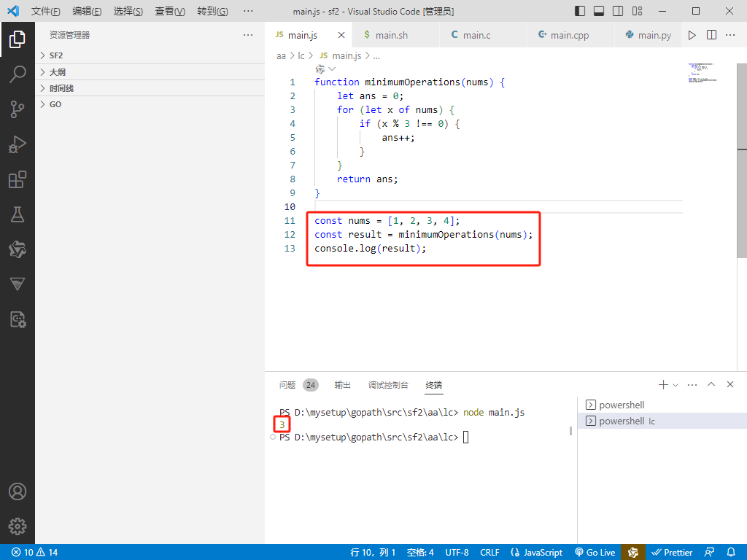Viewport: 747px width, 560px height.
Task: Open the Run and Debug view
Action: tap(18, 144)
